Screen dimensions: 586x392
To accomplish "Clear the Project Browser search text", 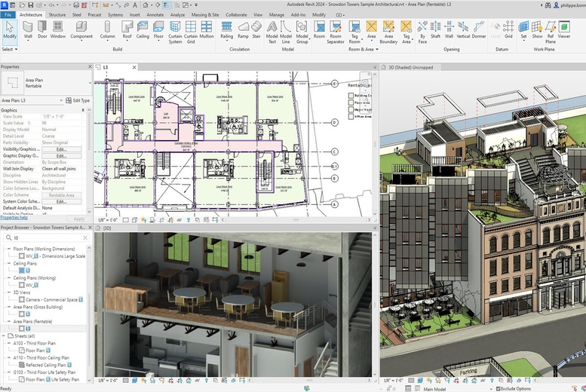I will 85,237.
